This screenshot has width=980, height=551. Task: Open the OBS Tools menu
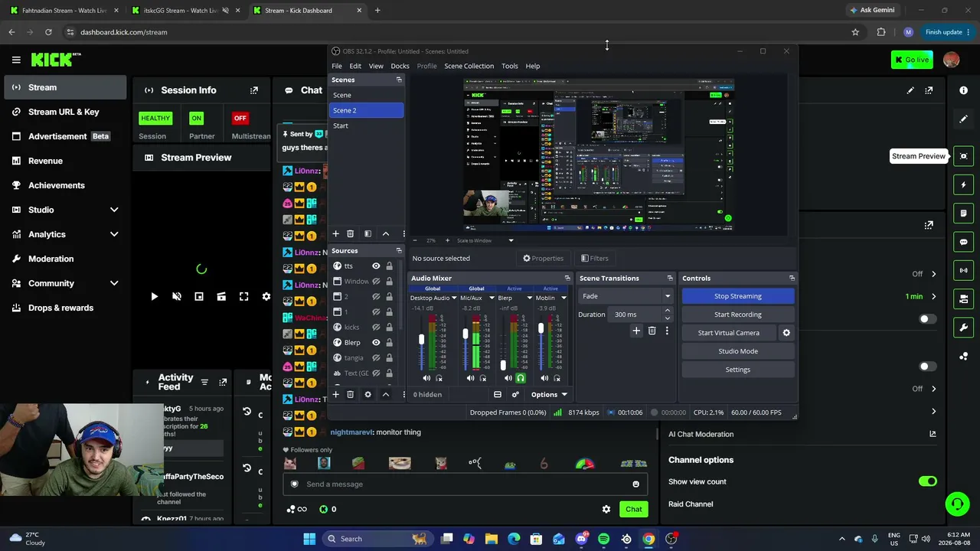(510, 66)
